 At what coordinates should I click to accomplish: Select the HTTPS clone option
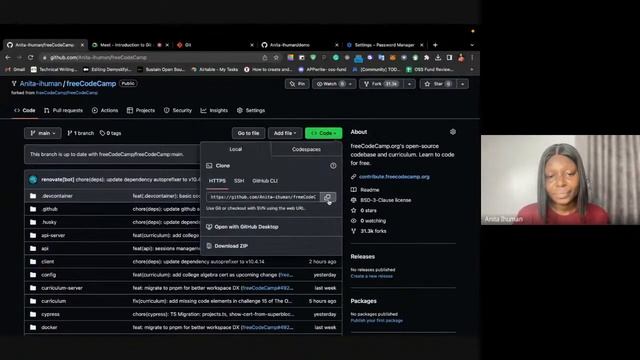[x=217, y=181]
